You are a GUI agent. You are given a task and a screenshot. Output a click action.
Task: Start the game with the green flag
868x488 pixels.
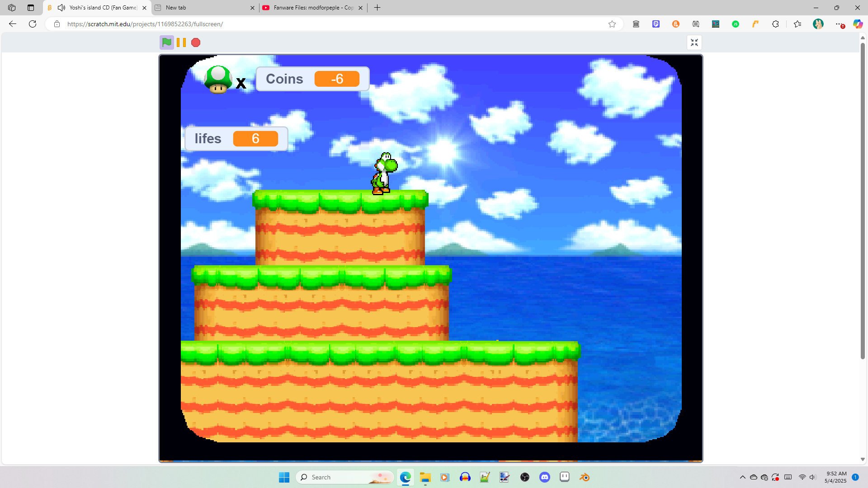[x=167, y=42]
